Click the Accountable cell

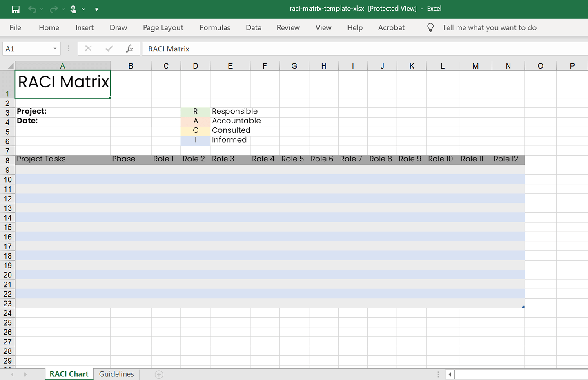pyautogui.click(x=230, y=121)
